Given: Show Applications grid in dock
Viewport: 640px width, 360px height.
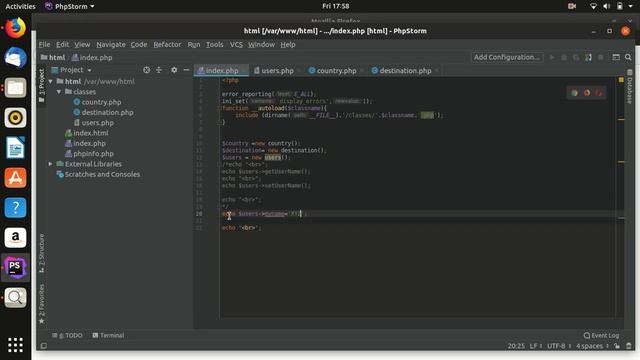Looking at the screenshot, I should [x=16, y=345].
